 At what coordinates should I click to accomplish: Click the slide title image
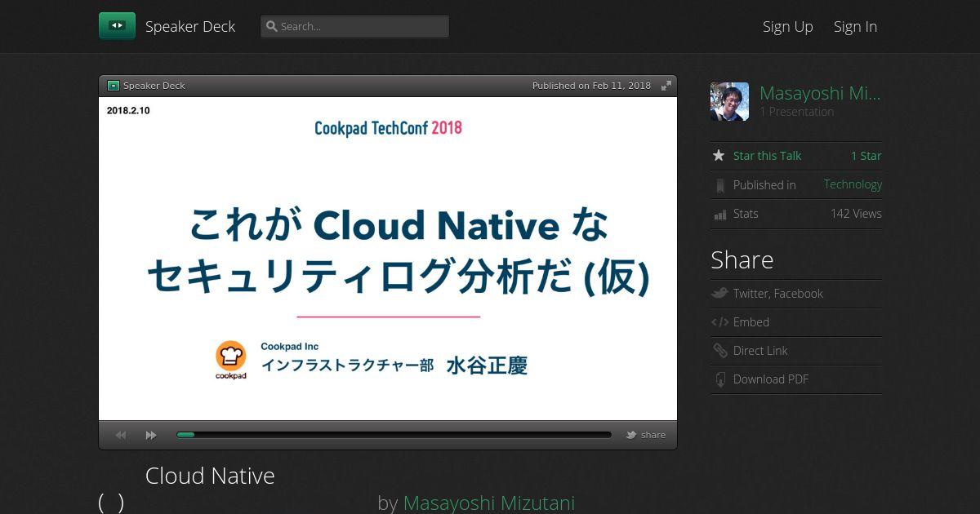tap(388, 259)
